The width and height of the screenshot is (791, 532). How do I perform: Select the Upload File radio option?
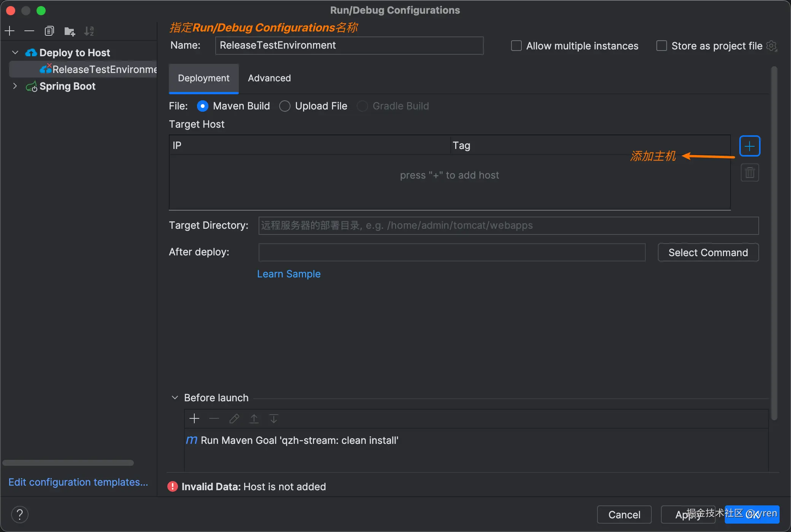(285, 106)
